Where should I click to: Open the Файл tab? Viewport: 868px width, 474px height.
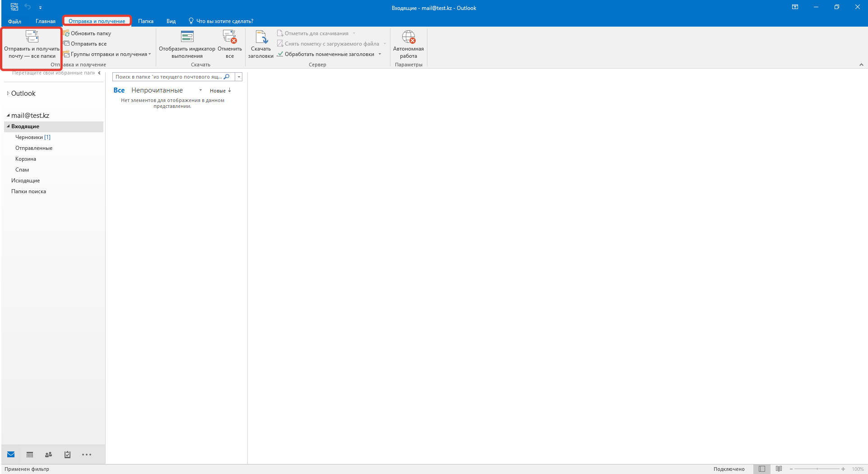tap(14, 21)
